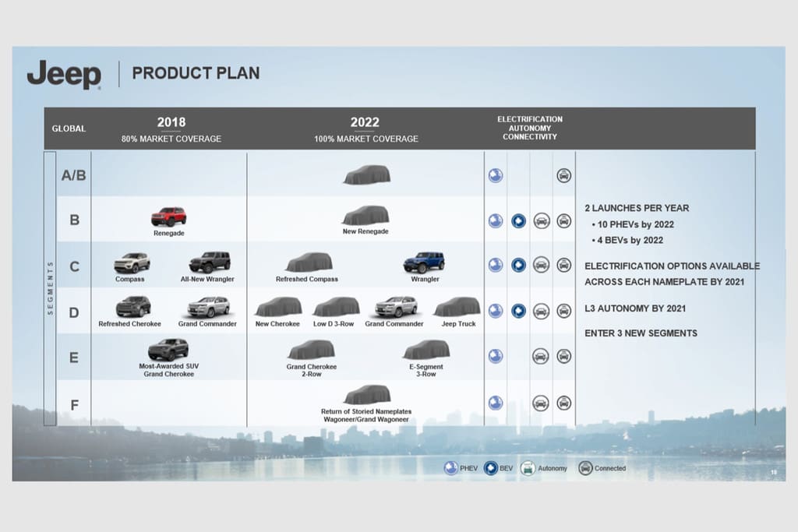Select the Most-Awarded SUV Grand Cherokee image
This screenshot has height=532, width=798.
coord(168,350)
